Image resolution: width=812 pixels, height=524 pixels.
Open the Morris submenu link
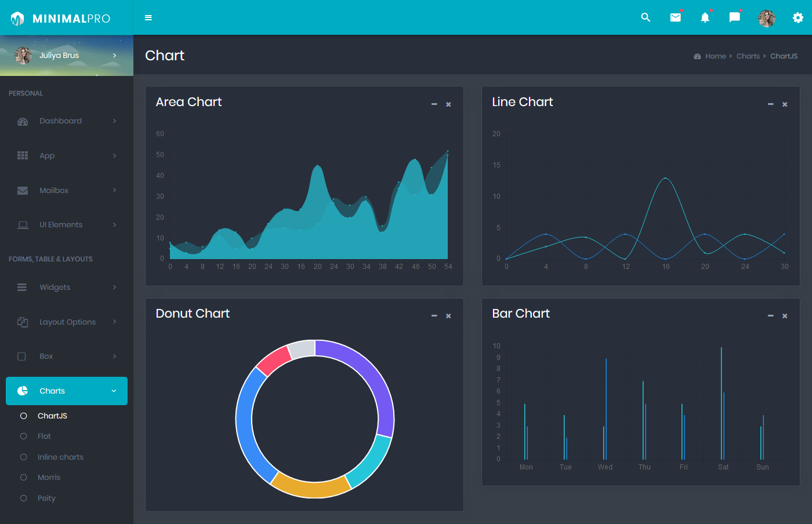pos(49,477)
